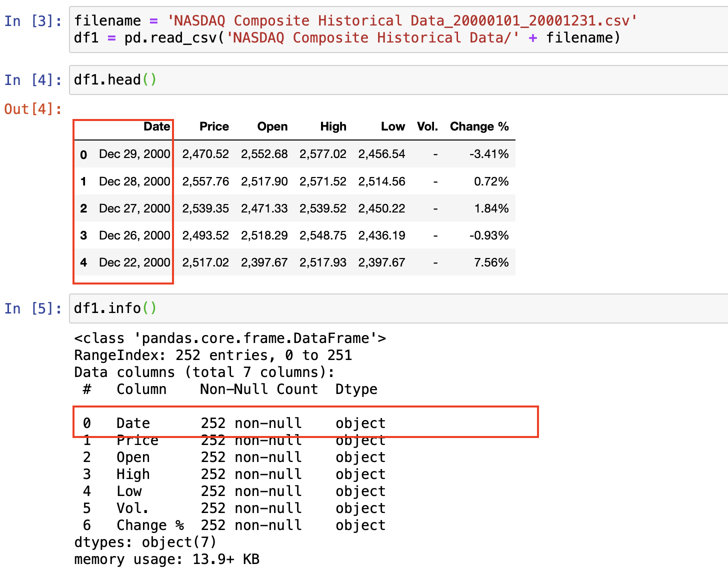Select the In [4] prompt label

tap(33, 80)
